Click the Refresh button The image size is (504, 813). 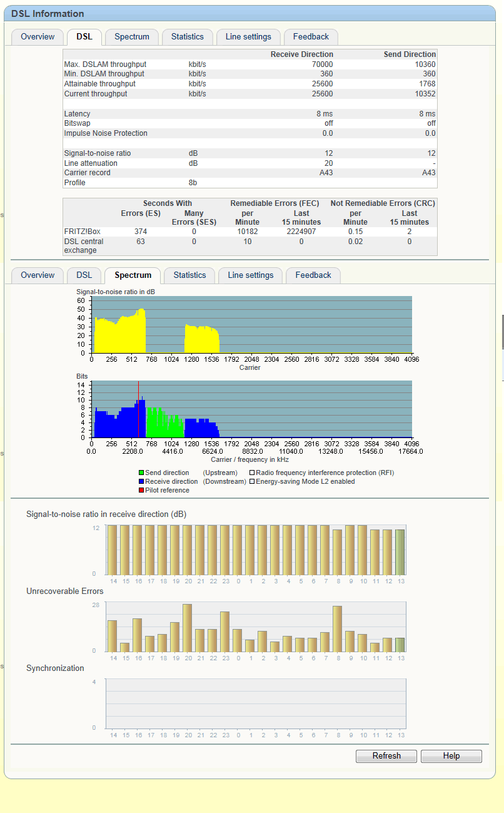(386, 756)
